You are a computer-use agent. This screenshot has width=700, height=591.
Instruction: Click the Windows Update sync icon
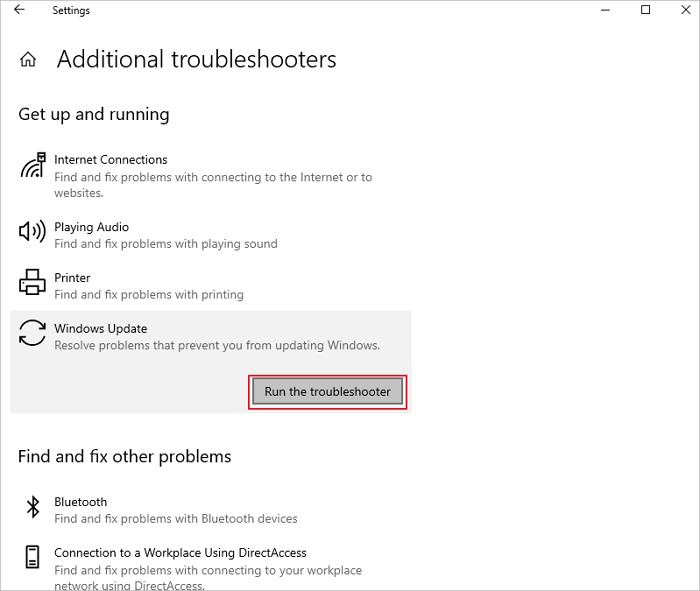click(32, 334)
